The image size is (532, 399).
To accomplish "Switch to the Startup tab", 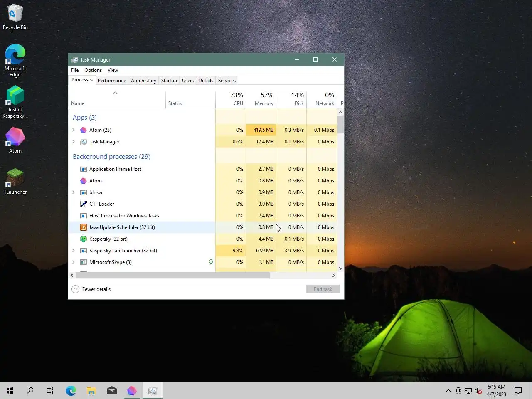I will (x=169, y=81).
